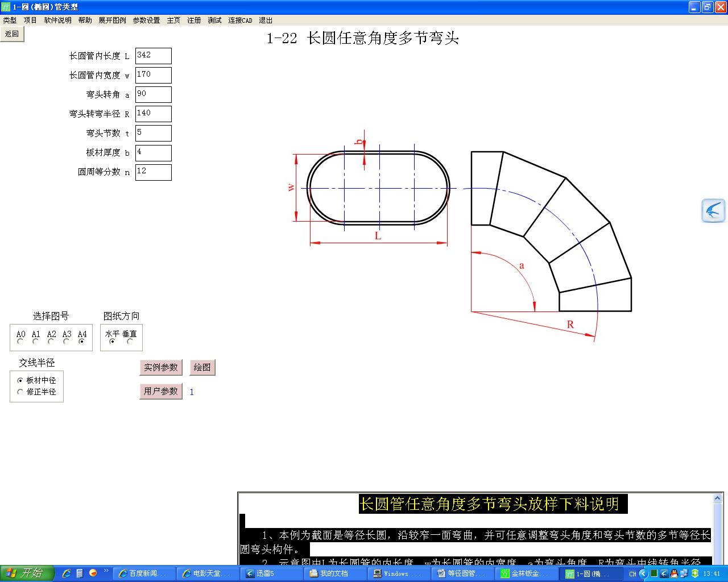The height and width of the screenshot is (582, 728).
Task: Select 垂直 drawing orientation
Action: pos(130,342)
